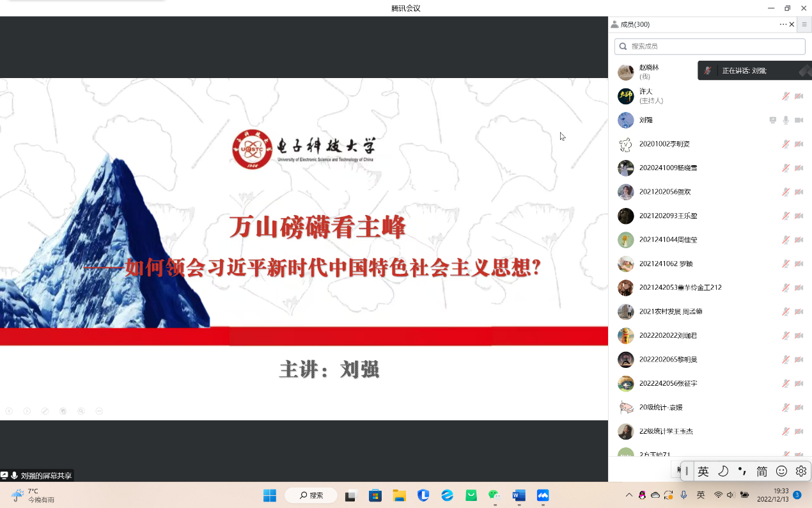Toggle microphone icon for host 许大
Image resolution: width=812 pixels, height=508 pixels.
pos(786,96)
